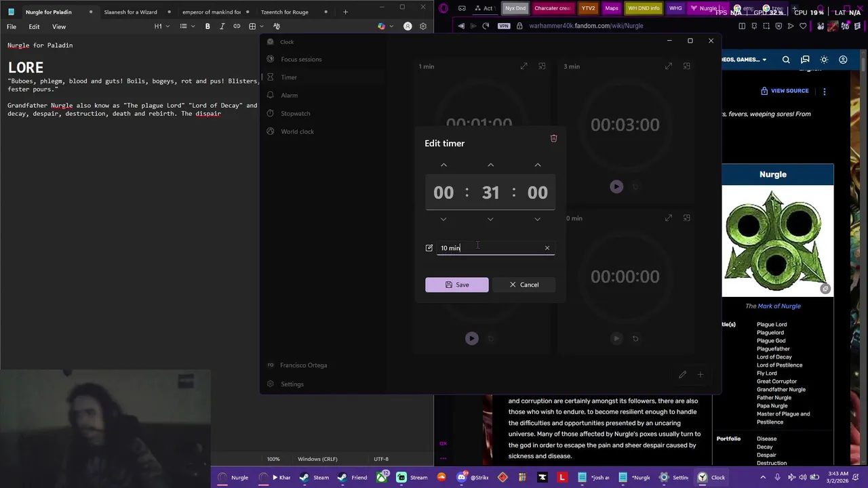Click 'Windows (CRLF)' in Notepad status bar
868x488 pixels.
point(317,459)
